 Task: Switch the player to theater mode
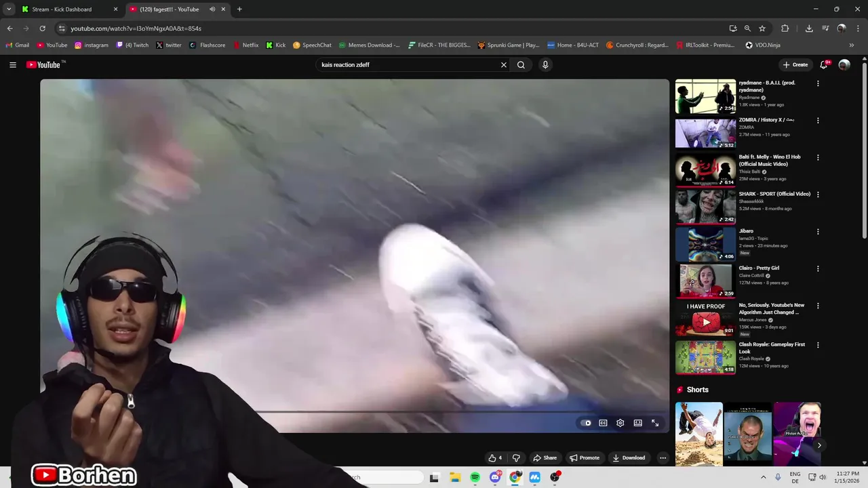pyautogui.click(x=637, y=423)
